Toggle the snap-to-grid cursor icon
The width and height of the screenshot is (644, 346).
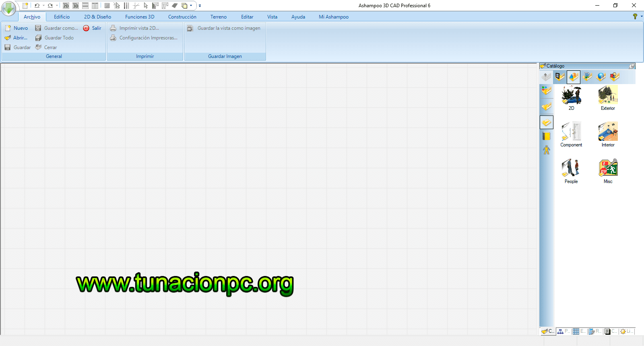point(117,6)
